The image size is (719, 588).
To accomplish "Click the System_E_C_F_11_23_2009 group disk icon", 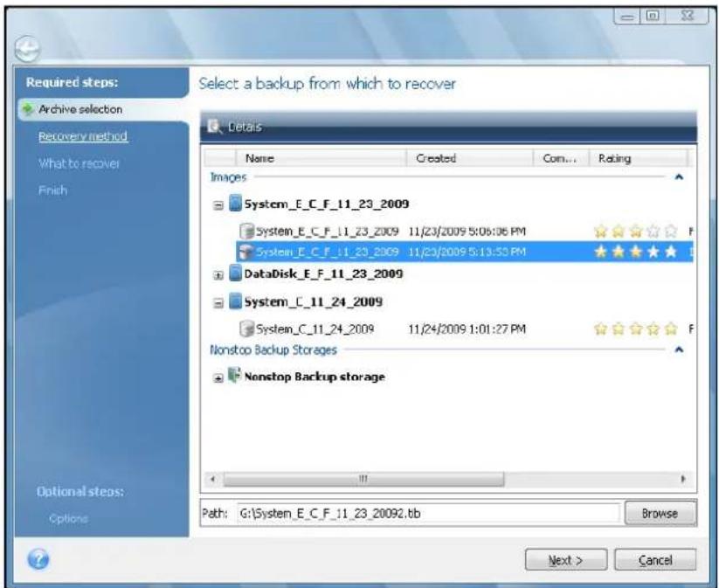I will click(235, 204).
